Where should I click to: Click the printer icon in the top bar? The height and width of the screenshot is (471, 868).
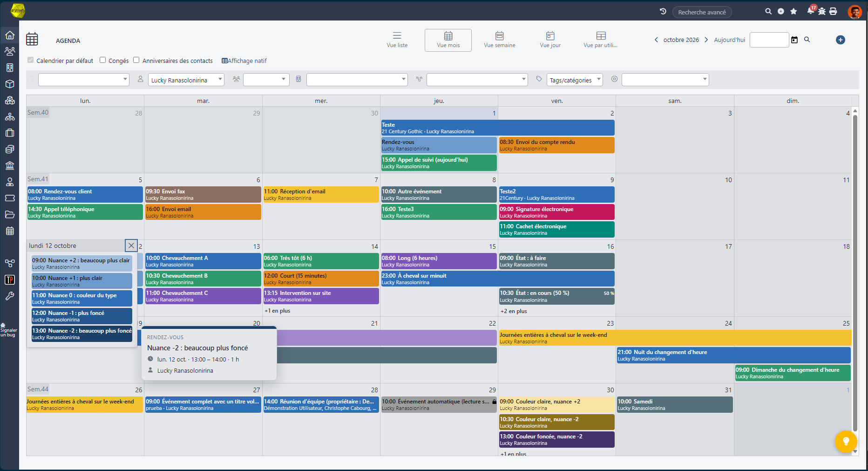(x=833, y=11)
